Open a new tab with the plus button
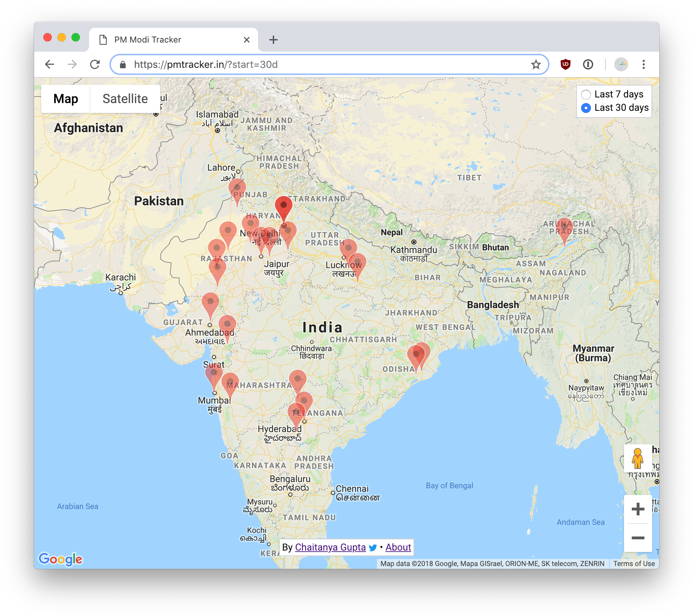This screenshot has width=693, height=616. coord(273,40)
